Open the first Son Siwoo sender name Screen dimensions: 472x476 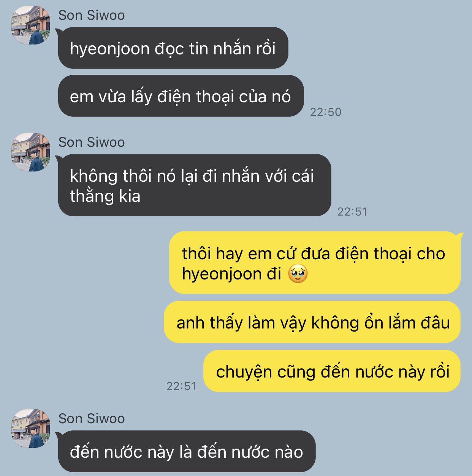point(92,15)
